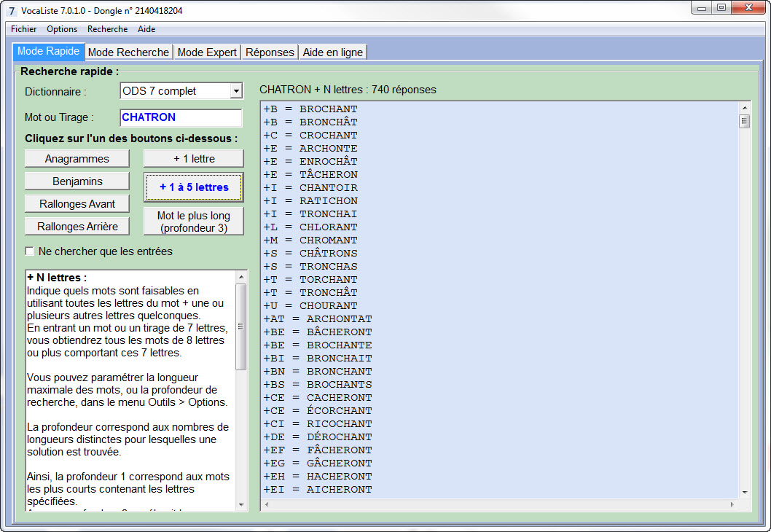
Task: Click the Anagrammes button
Action: click(77, 159)
